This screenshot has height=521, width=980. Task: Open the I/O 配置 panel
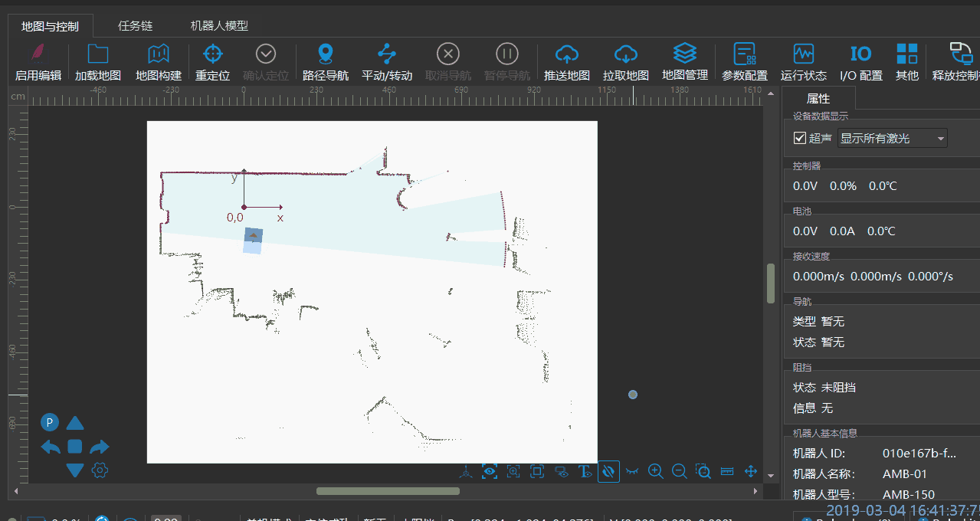pyautogui.click(x=860, y=54)
